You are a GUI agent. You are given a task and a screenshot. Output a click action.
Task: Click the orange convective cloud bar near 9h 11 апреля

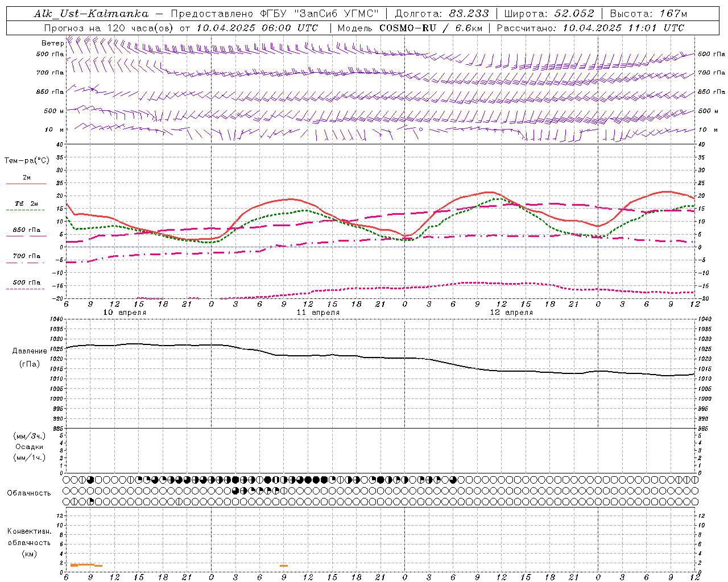(284, 566)
